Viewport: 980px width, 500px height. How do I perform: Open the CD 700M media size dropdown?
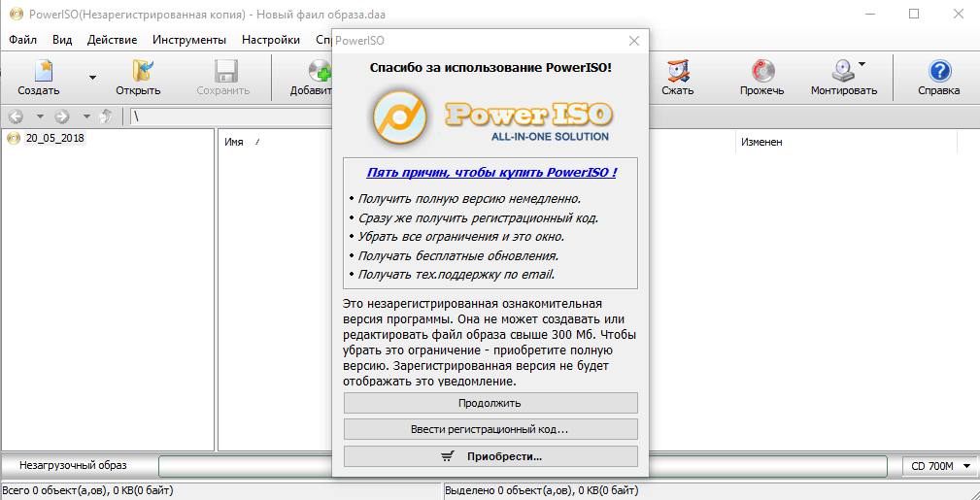(939, 466)
